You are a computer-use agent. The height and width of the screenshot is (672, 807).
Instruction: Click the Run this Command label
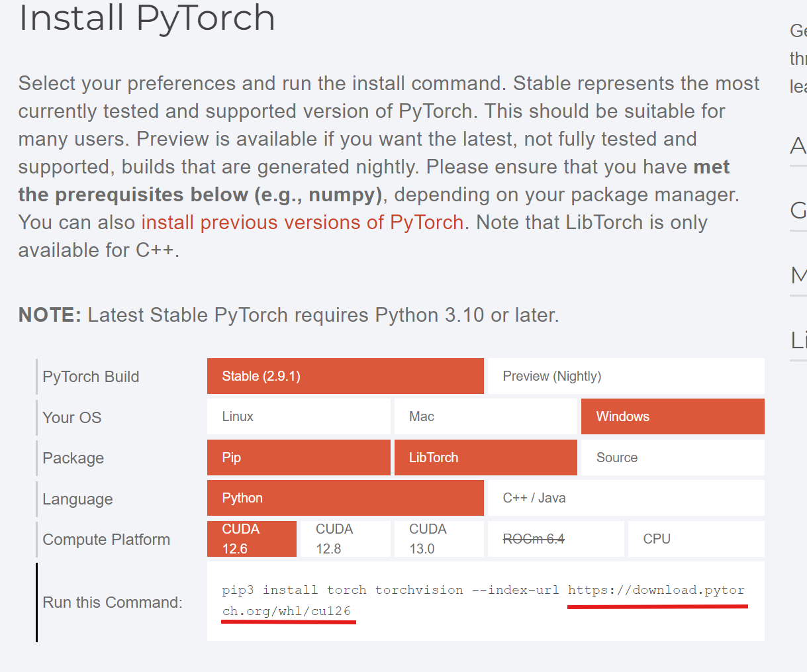pos(113,602)
